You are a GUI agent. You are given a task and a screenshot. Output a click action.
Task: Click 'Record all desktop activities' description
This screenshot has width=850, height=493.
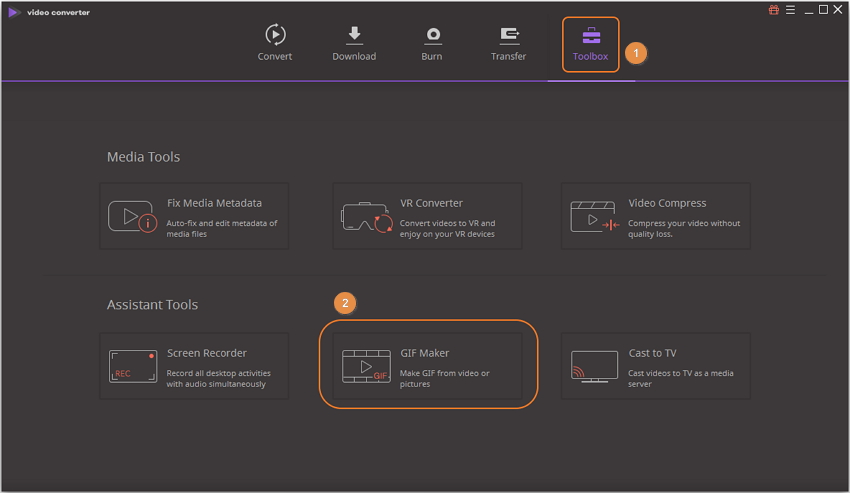(x=218, y=379)
